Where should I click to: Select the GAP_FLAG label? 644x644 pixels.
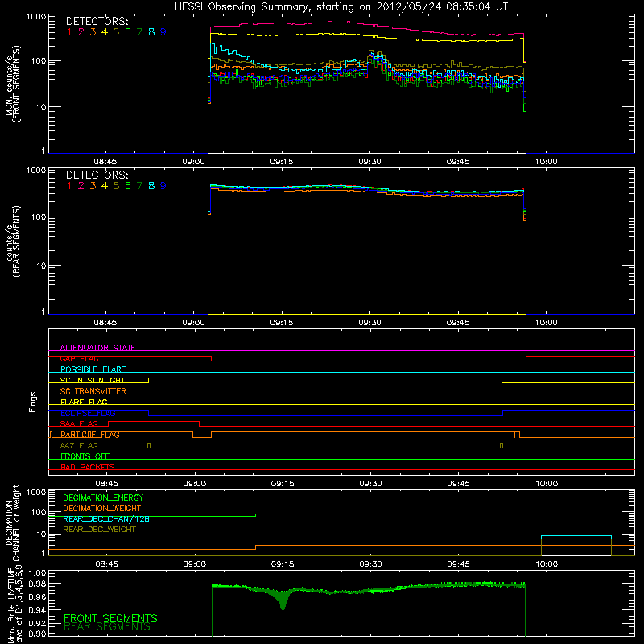[x=79, y=358]
